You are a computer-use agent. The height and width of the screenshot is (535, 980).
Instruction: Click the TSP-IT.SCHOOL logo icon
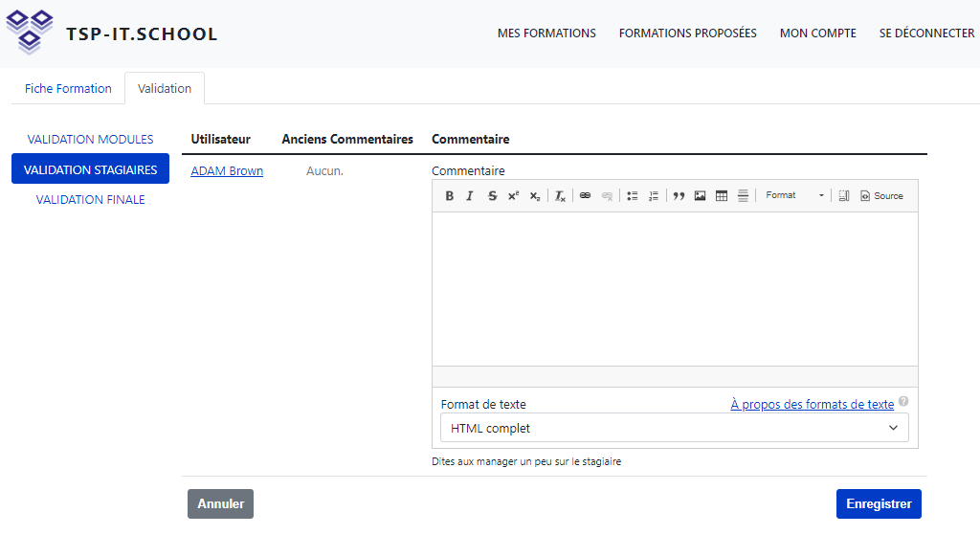click(30, 33)
